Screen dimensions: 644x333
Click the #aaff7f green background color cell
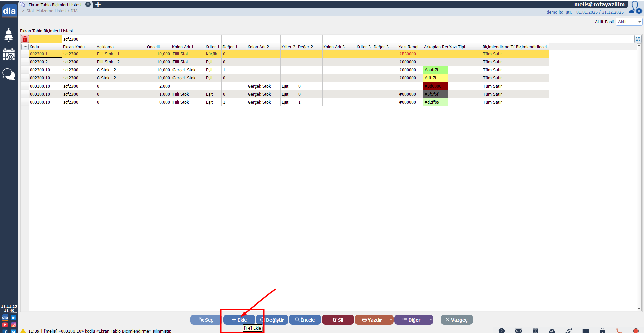[x=435, y=70]
